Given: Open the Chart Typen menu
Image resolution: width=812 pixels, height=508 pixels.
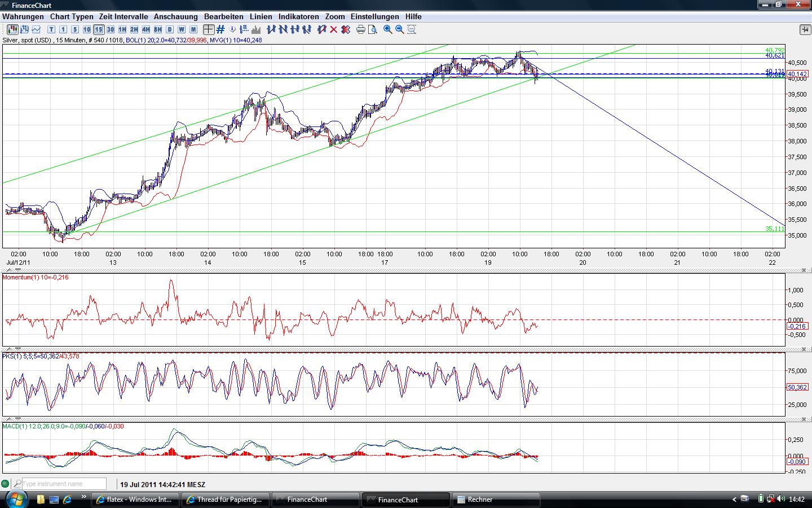Looking at the screenshot, I should click(x=71, y=17).
